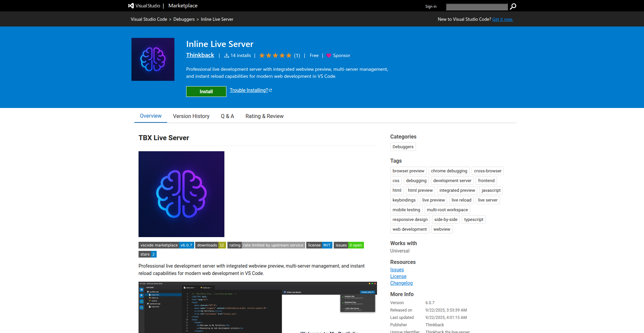This screenshot has width=644, height=333.
Task: Click the rating rate limited badge
Action: 266,245
